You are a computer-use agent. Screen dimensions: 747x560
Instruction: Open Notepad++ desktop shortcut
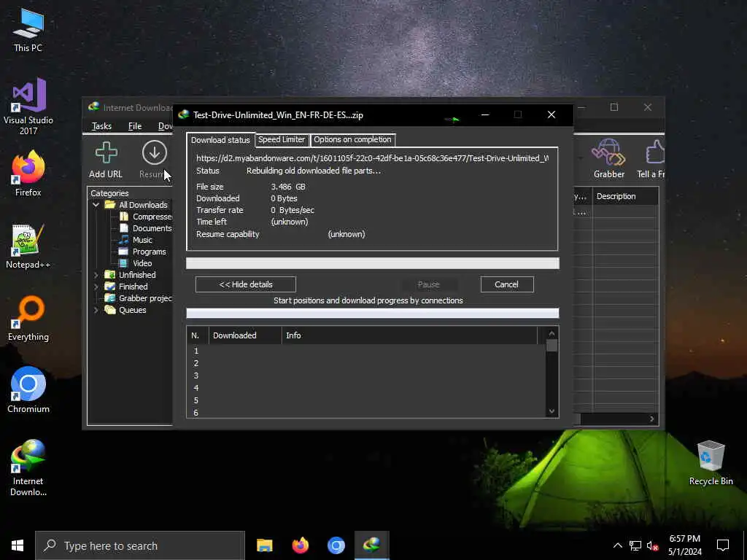click(28, 246)
